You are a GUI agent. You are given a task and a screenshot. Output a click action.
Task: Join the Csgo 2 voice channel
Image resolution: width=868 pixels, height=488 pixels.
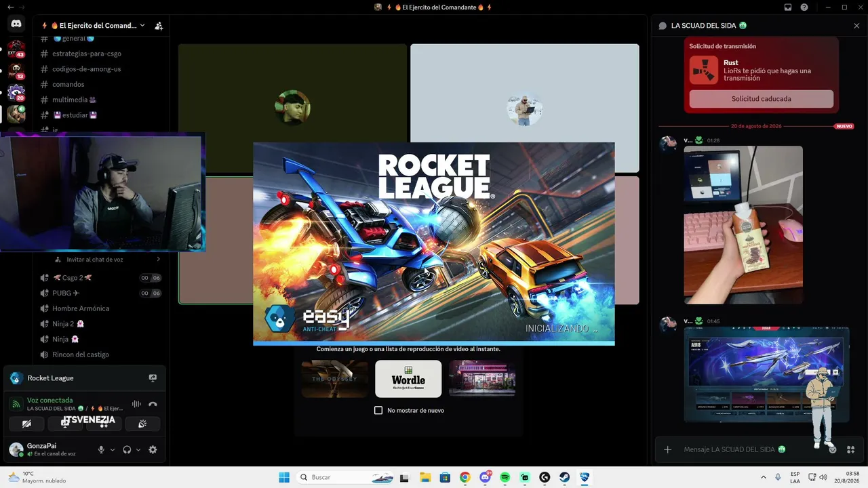pos(100,278)
